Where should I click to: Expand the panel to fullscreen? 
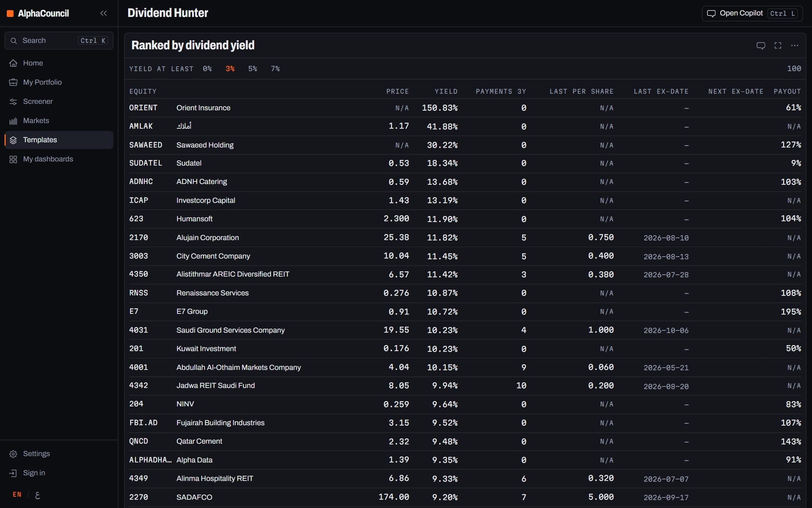(778, 46)
